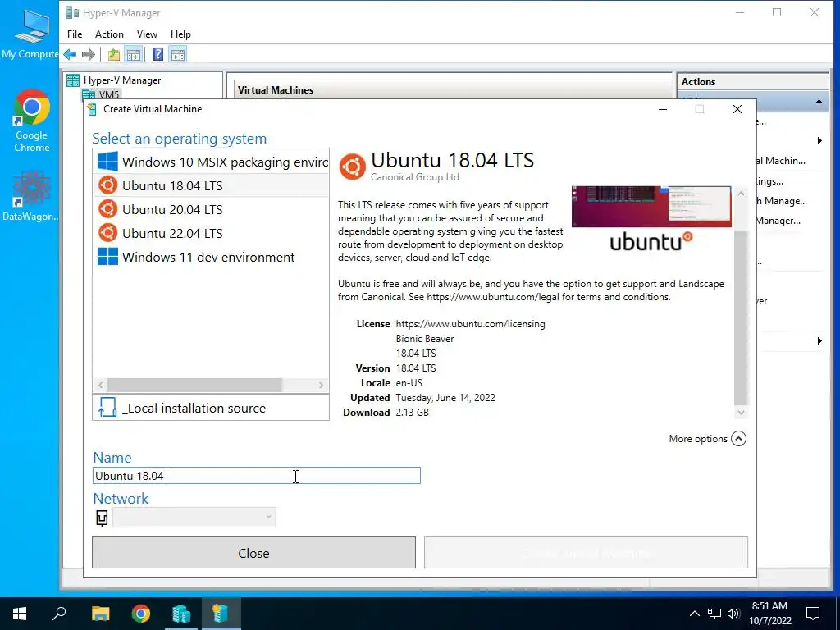
Task: Collapse the VM5 Actions section arrow
Action: click(819, 102)
